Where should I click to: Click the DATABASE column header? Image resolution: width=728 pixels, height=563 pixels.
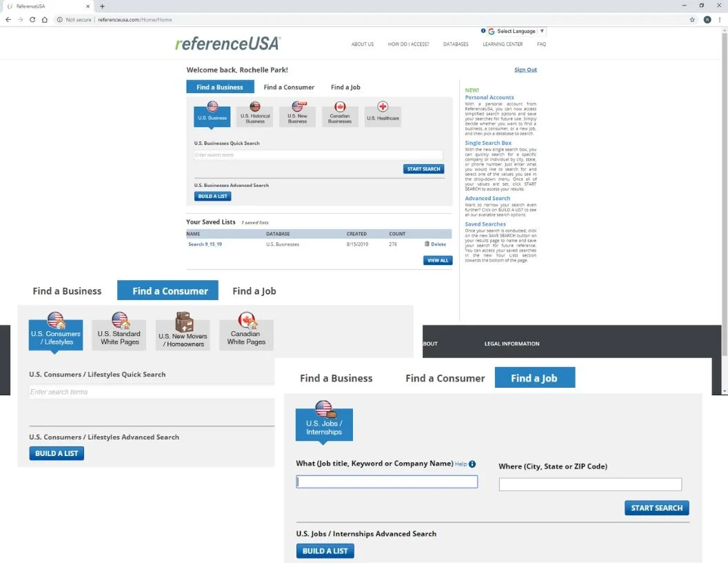click(x=278, y=234)
